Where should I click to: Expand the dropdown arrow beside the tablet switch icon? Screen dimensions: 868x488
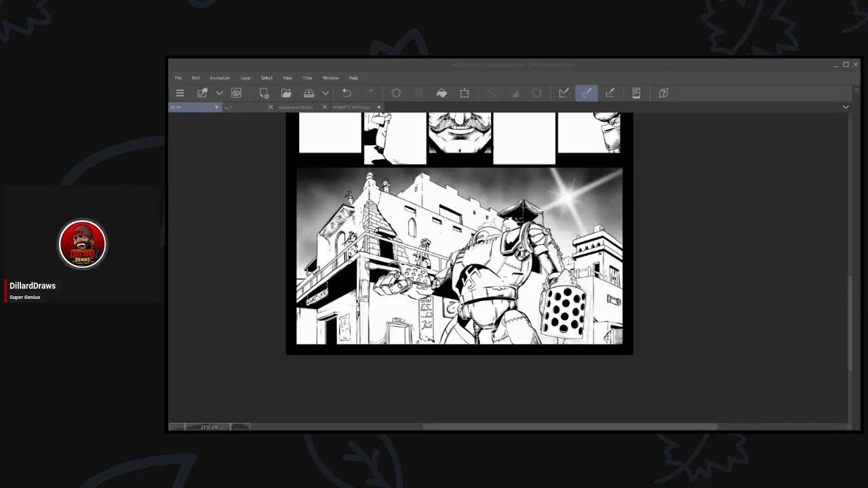pos(219,93)
